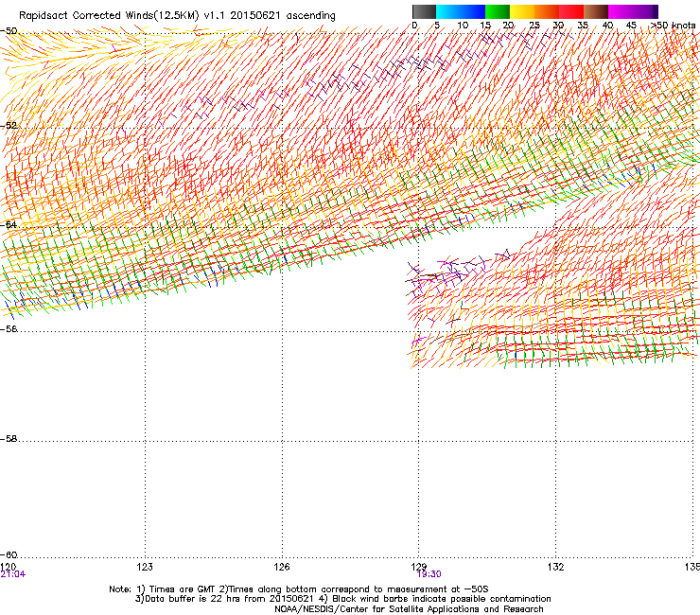The height and width of the screenshot is (615, 700).
Task: Click the 'Data buffer is 22 hrs' note
Action: 343,599
